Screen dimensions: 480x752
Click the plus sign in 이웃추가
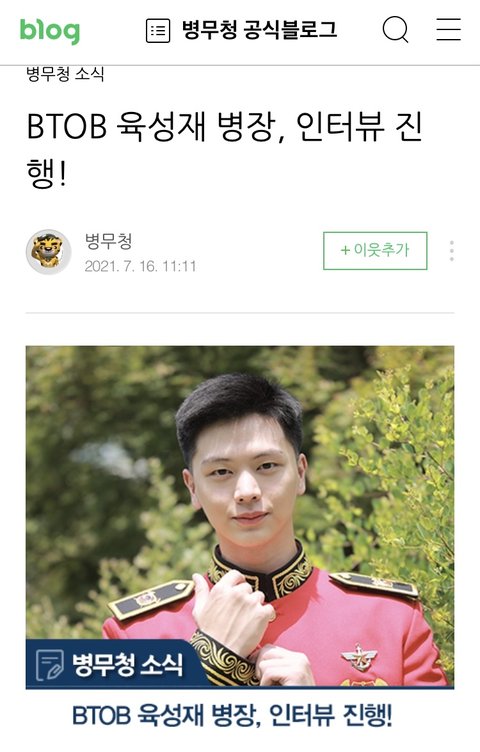coord(345,250)
